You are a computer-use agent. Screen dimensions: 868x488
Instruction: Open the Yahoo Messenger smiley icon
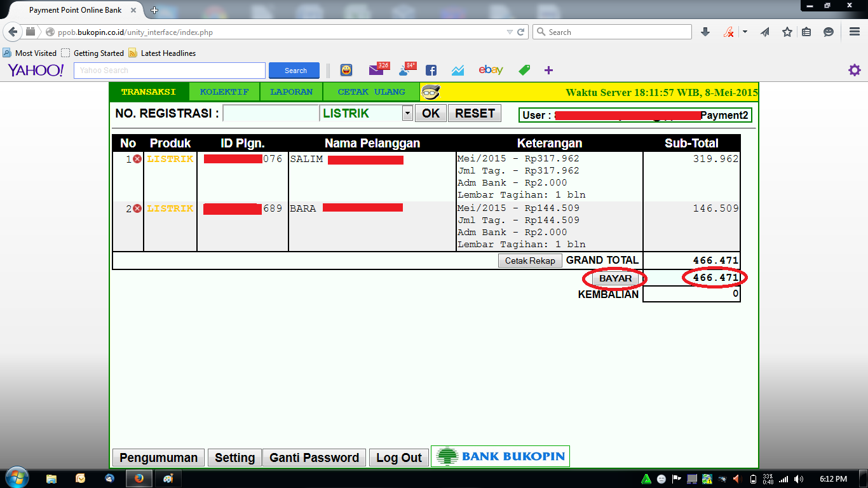click(x=347, y=70)
